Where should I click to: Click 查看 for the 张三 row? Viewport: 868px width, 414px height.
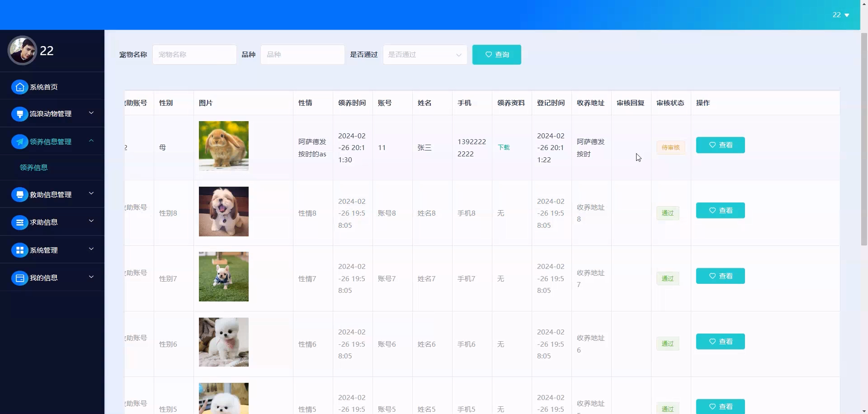click(x=720, y=145)
